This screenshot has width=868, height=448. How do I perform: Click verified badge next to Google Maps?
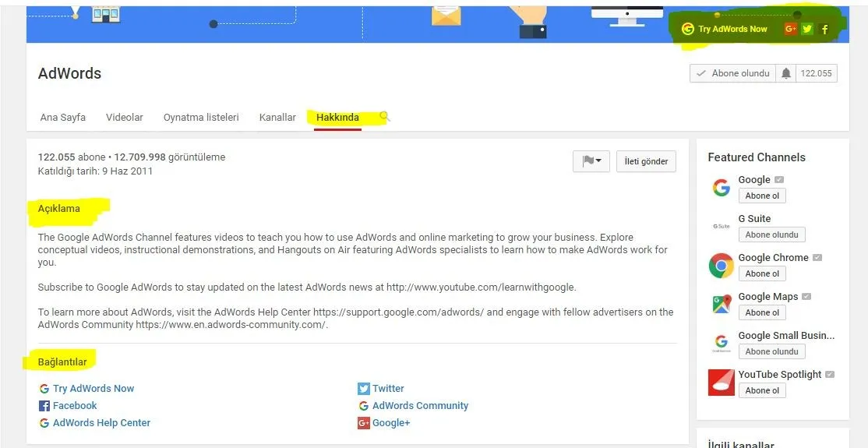806,297
